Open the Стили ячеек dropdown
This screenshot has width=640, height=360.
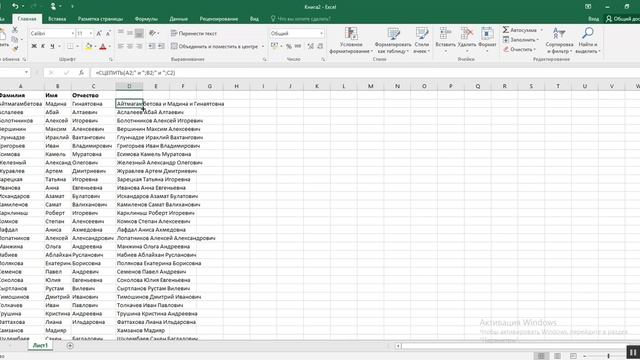(x=422, y=40)
